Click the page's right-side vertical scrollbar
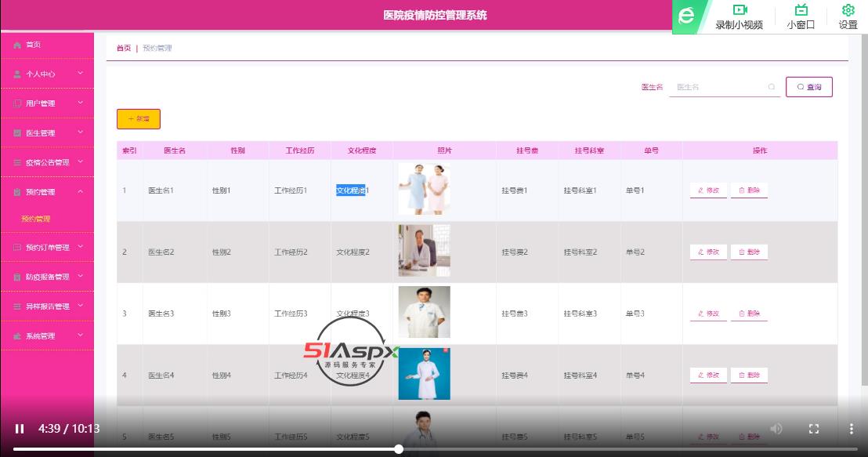 tap(863, 211)
